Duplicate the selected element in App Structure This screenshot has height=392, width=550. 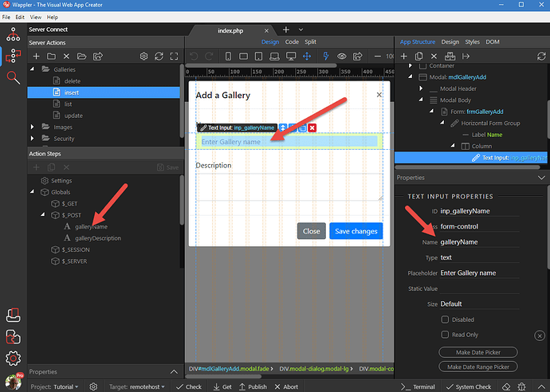click(418, 56)
